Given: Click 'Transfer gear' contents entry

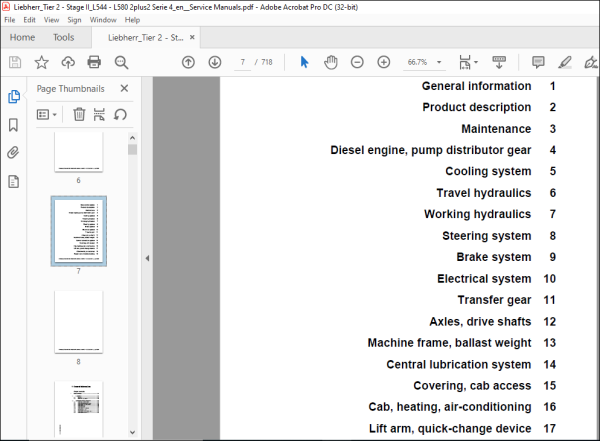Looking at the screenshot, I should [494, 300].
